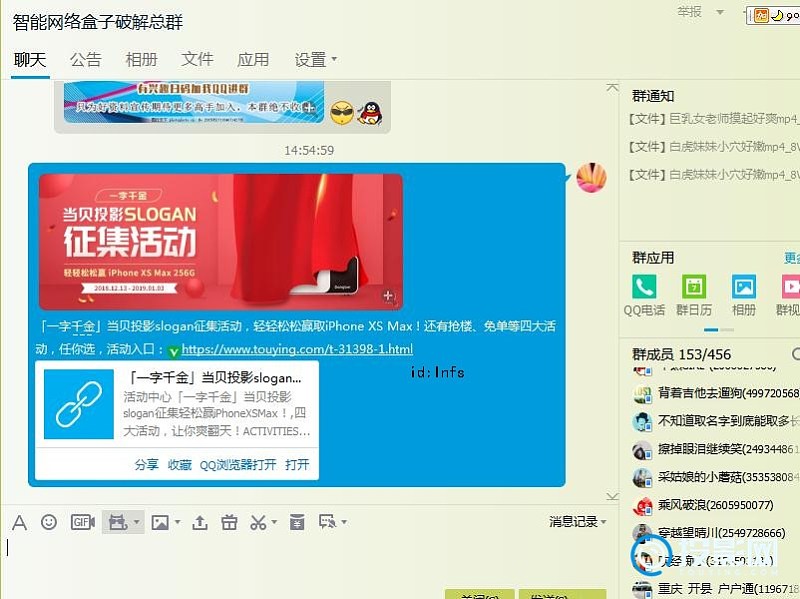The height and width of the screenshot is (599, 800).
Task: Click the 更多 link beside 群应用
Action: [792, 258]
